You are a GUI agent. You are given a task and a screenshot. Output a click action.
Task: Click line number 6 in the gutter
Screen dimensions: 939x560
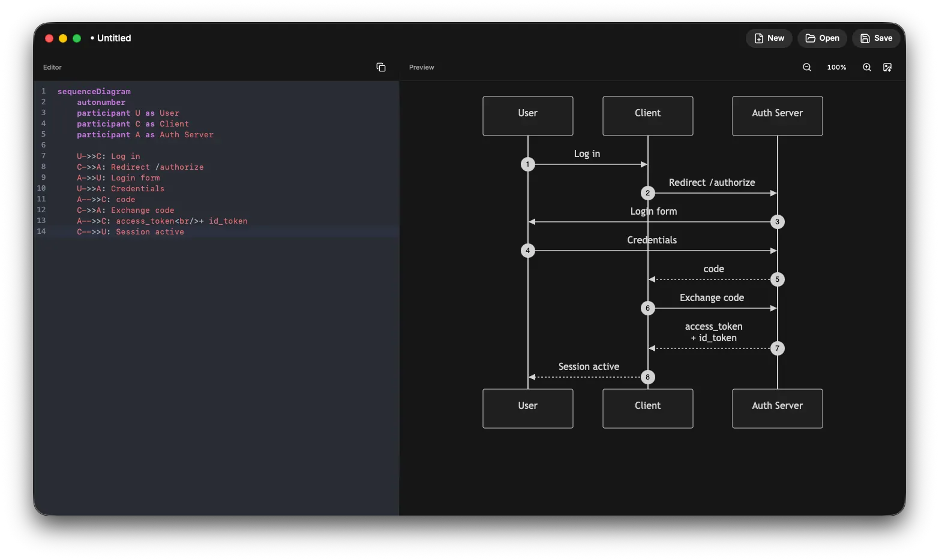coord(43,145)
